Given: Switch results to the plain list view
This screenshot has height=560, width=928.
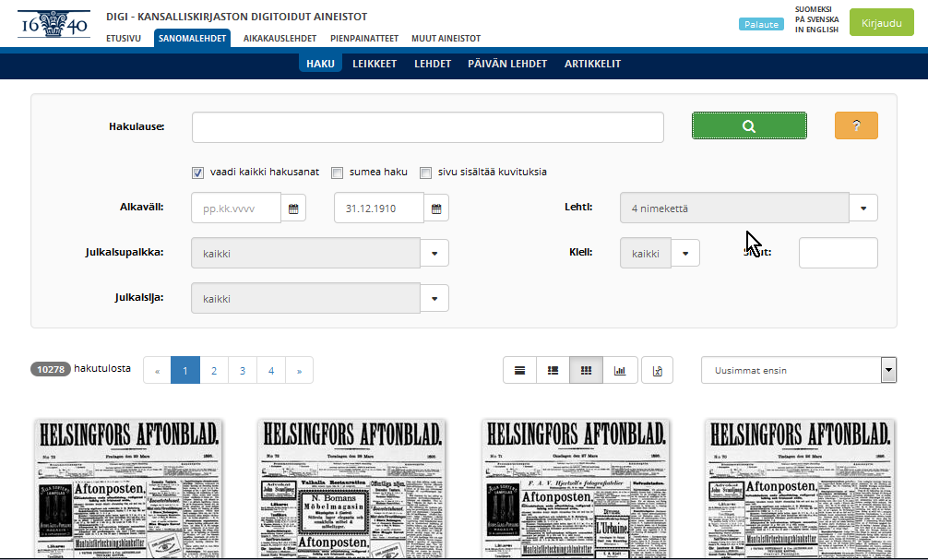Looking at the screenshot, I should click(519, 371).
